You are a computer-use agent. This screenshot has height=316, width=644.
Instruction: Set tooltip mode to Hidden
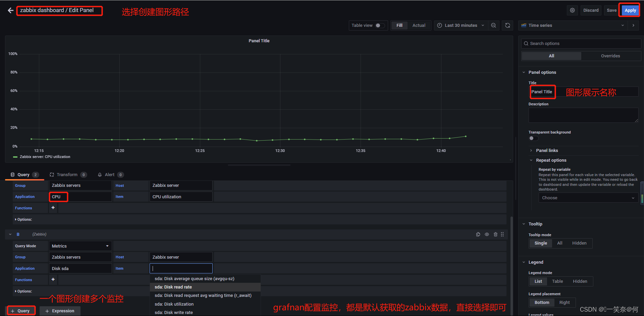pos(579,243)
